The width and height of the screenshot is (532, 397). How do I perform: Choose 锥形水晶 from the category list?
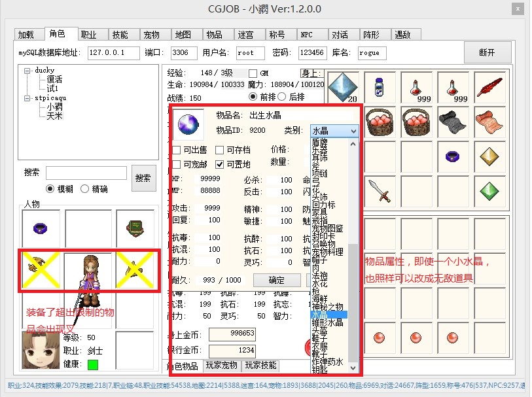pos(327,323)
